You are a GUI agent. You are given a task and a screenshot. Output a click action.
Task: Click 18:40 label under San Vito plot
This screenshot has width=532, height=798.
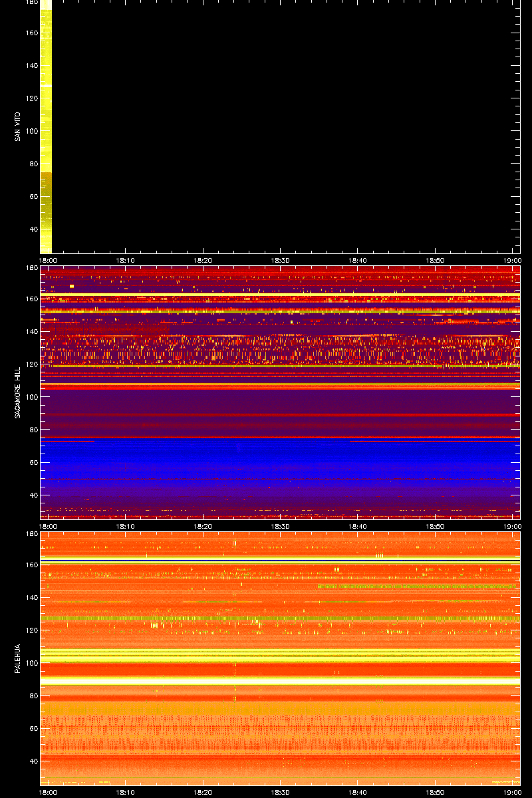tap(357, 261)
